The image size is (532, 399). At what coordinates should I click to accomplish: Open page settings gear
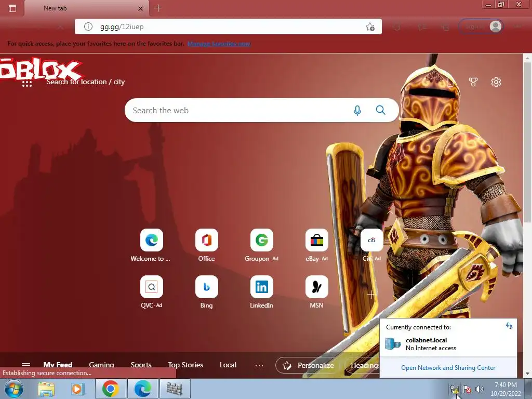496,82
